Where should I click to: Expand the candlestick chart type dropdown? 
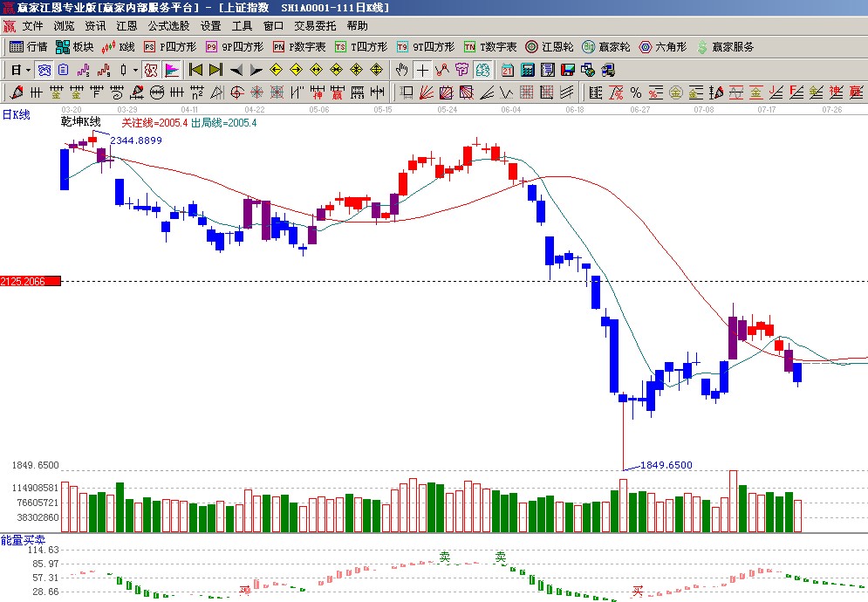[135, 70]
